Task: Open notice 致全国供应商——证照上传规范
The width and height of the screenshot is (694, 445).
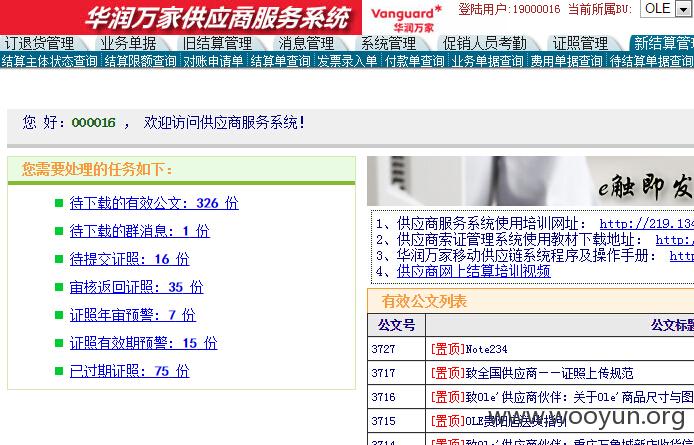Action: [x=532, y=373]
